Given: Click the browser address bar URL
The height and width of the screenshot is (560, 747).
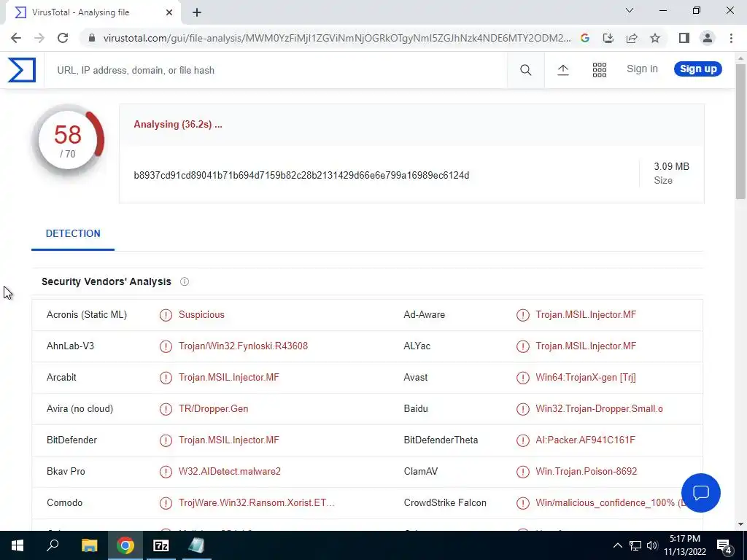Looking at the screenshot, I should (x=337, y=38).
